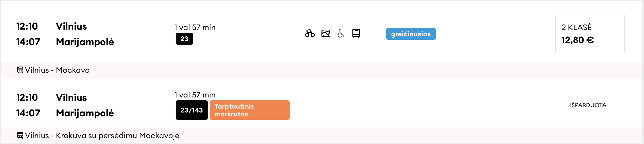
Task: Click the 12,80 € price text
Action: pyautogui.click(x=577, y=40)
